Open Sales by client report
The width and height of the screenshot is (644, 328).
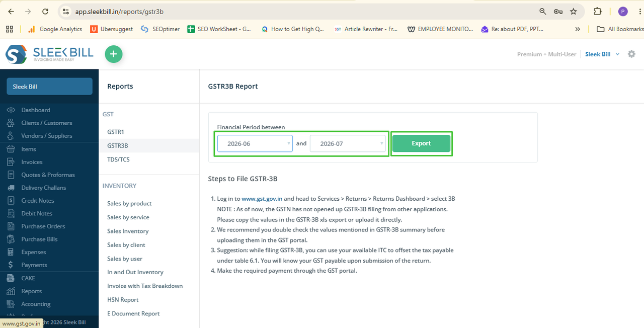tap(126, 245)
